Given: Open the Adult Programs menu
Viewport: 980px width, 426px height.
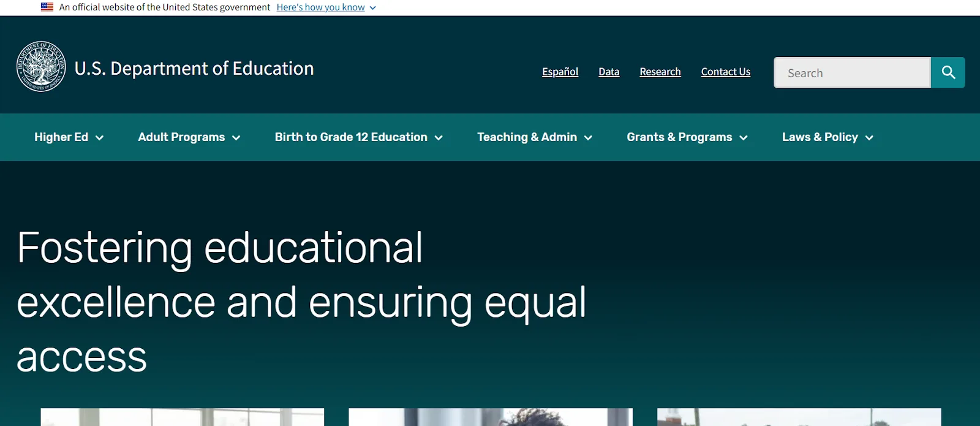Looking at the screenshot, I should 189,137.
